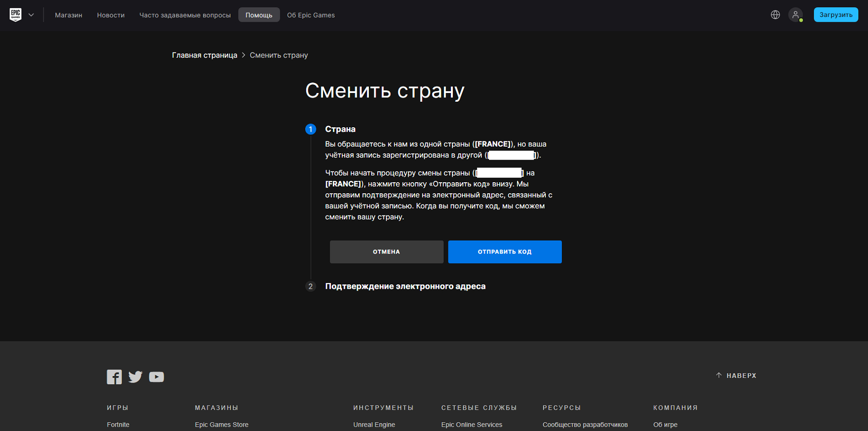This screenshot has width=868, height=431.
Task: Click the ОТМЕНА button
Action: pos(387,252)
